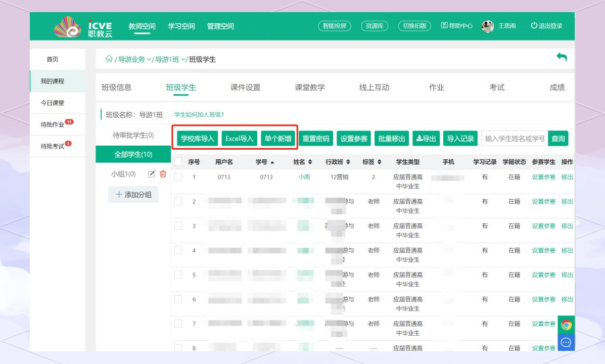This screenshot has width=605, height=364.
Task: Click the 学校库导入 button
Action: coord(198,139)
